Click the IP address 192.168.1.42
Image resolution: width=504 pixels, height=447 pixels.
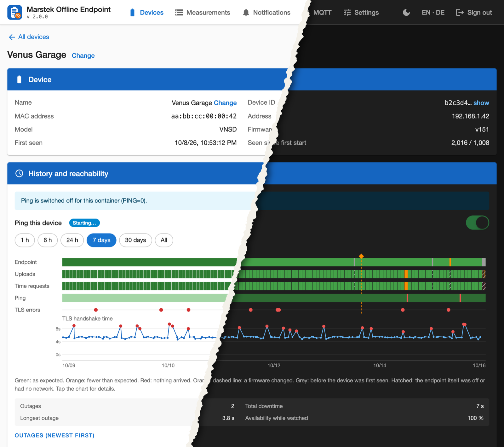(471, 116)
